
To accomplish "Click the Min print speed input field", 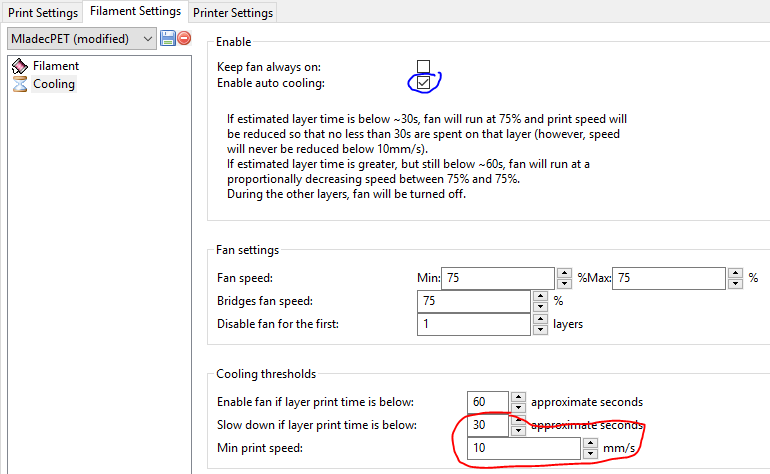I will pyautogui.click(x=523, y=448).
